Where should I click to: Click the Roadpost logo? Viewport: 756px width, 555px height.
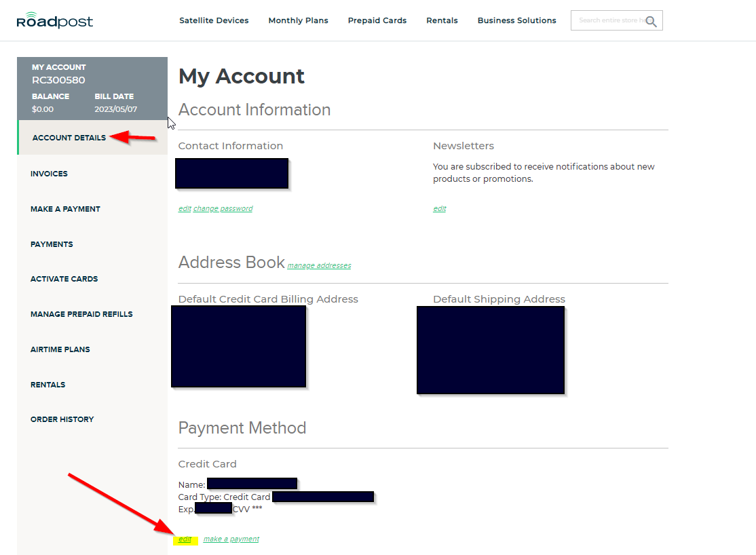[x=54, y=20]
